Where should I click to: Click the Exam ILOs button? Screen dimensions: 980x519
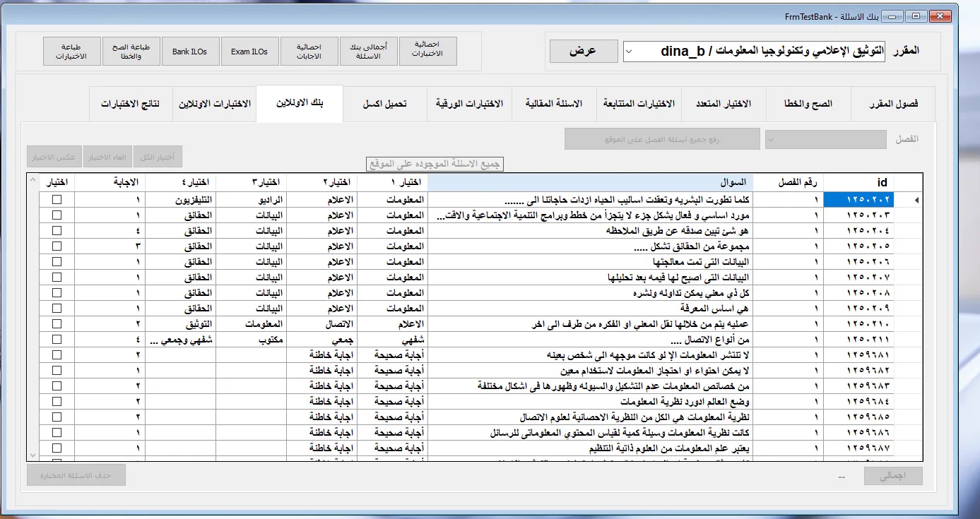(249, 52)
